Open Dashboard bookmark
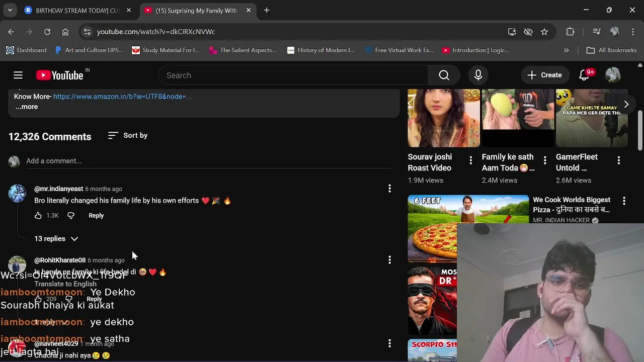 click(26, 50)
